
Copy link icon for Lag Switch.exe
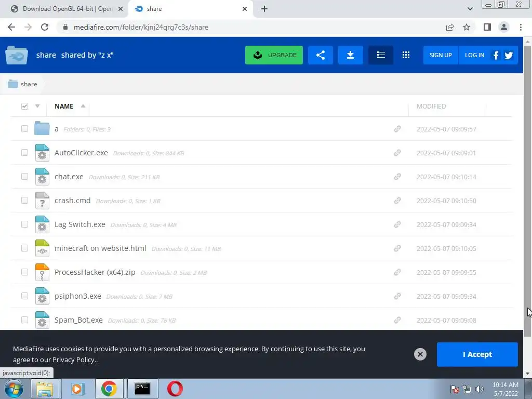(397, 224)
